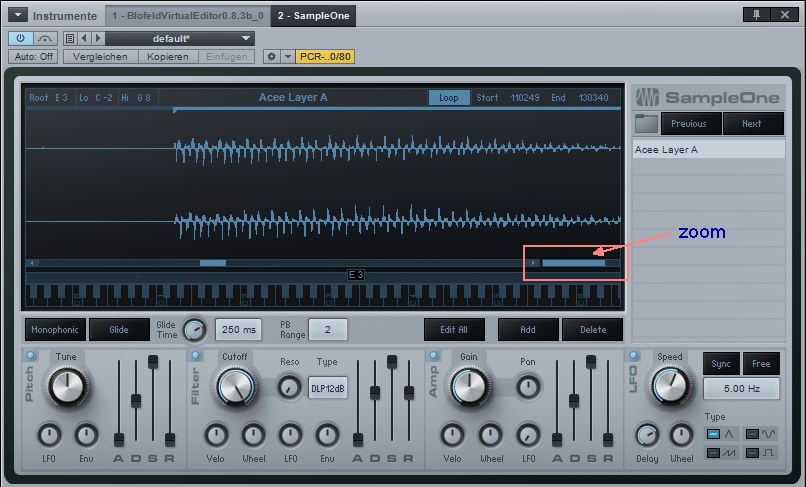Viewport: 806px width, 487px height.
Task: Select Acee Layer A in sample list
Action: [x=708, y=150]
